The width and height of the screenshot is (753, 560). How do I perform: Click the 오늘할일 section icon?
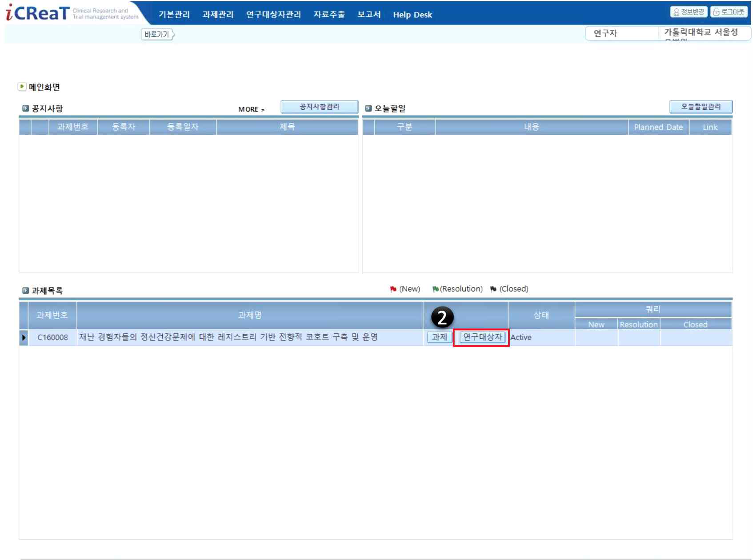click(368, 108)
